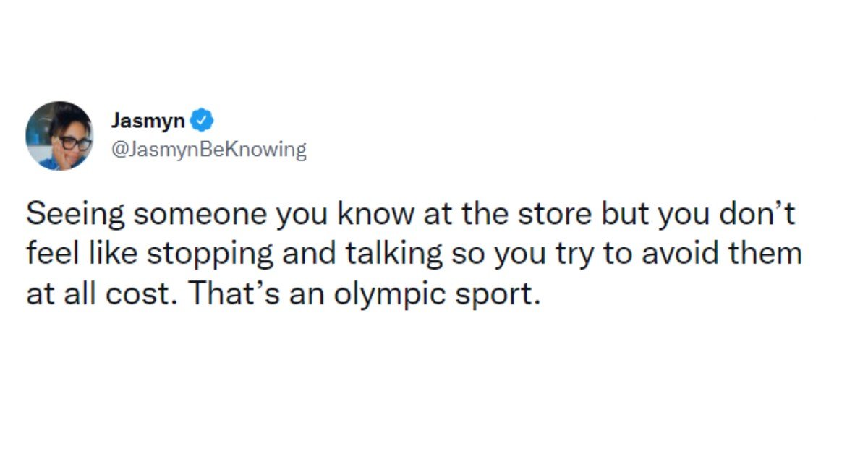Open Jasmyn's profile picture

[x=59, y=135]
